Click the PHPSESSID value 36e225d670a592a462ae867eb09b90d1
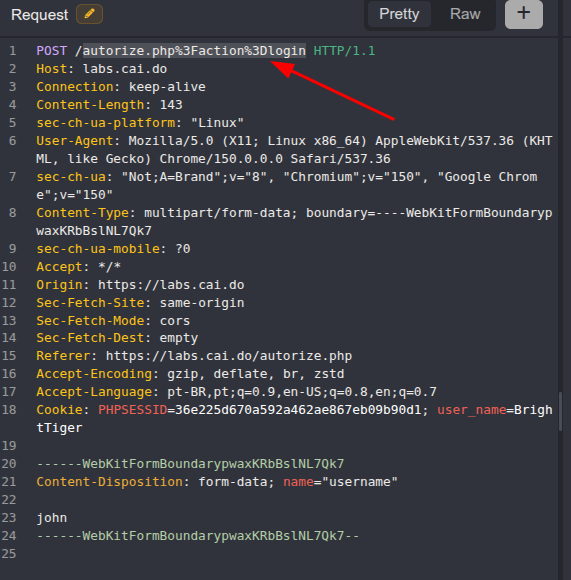 click(x=298, y=410)
